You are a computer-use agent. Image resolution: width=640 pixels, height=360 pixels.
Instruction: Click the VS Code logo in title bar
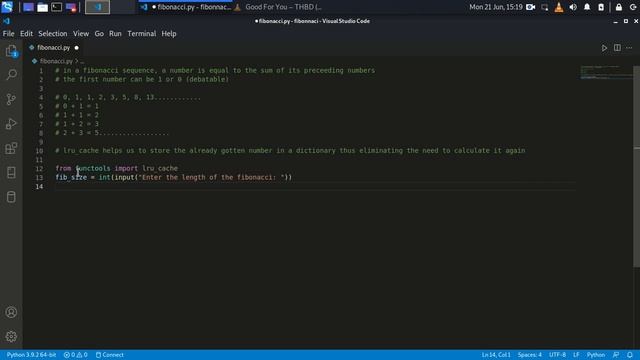pyautogui.click(x=6, y=21)
